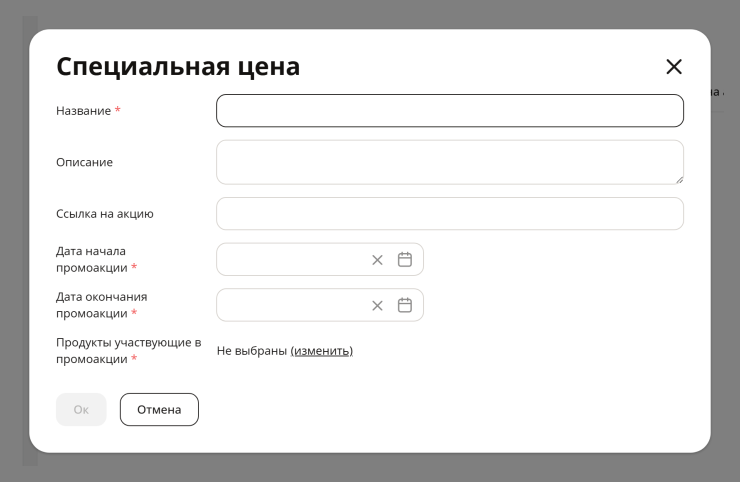Clear the Дата начала промоакции field
This screenshot has width=740, height=482.
click(377, 260)
